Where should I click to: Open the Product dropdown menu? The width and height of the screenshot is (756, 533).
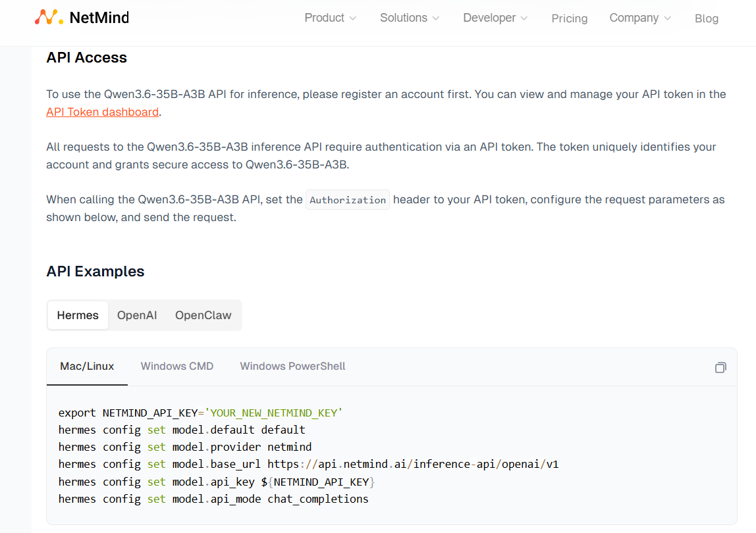coord(331,18)
